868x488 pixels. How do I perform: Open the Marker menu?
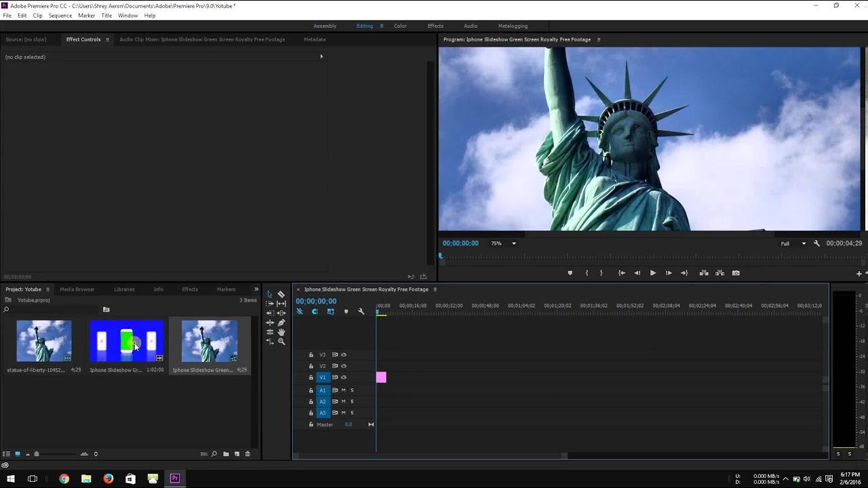pos(87,16)
